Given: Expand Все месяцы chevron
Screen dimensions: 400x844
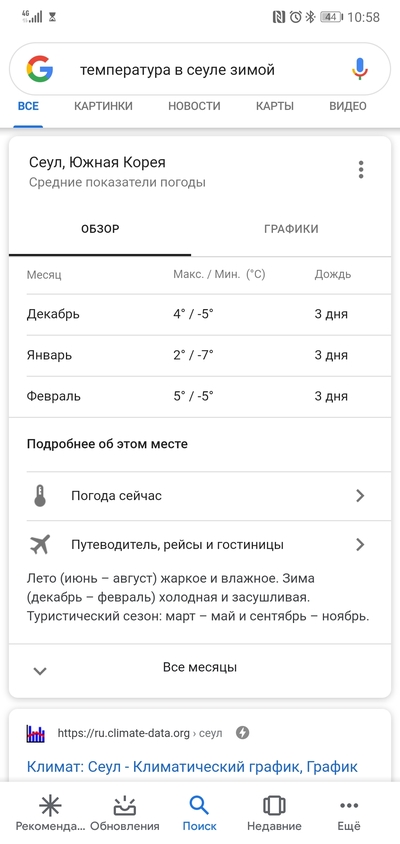Looking at the screenshot, I should [x=40, y=671].
